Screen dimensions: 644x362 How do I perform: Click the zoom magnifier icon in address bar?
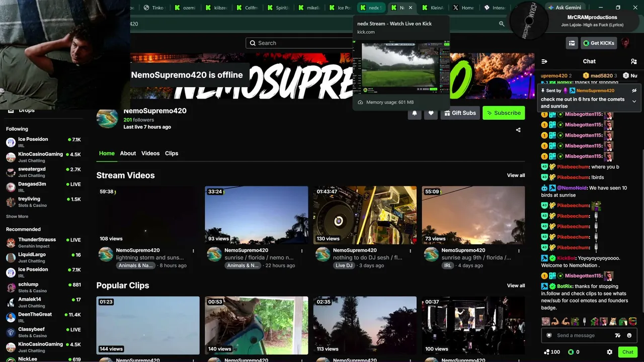click(502, 24)
